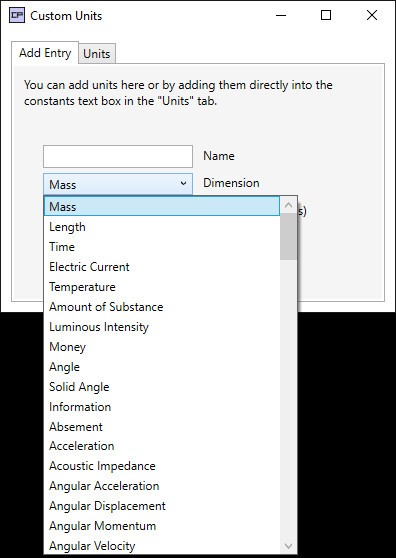Choose Temperature from the list

[x=162, y=286]
